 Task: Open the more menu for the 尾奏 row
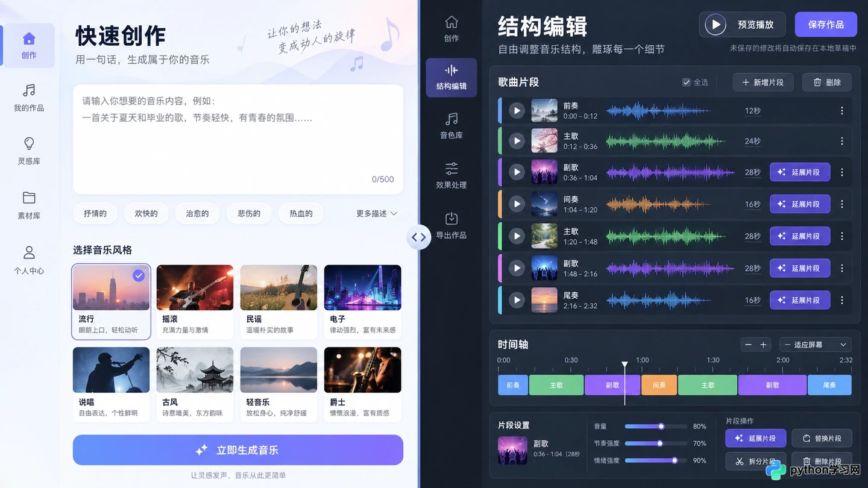click(842, 300)
